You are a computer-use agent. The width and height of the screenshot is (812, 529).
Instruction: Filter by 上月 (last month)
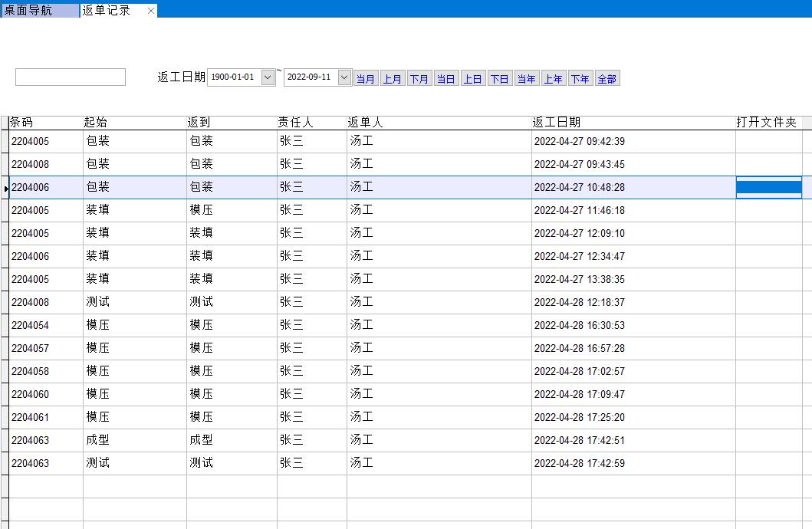pyautogui.click(x=393, y=79)
